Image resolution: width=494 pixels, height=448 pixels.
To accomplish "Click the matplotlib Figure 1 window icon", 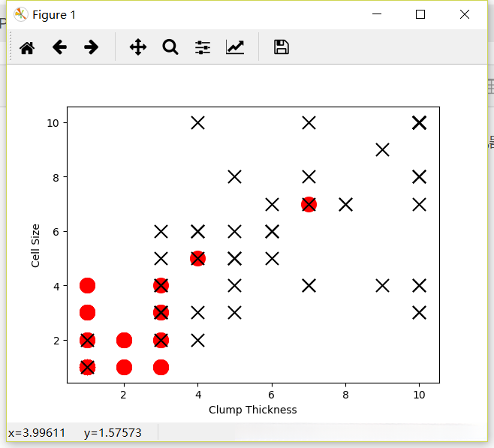I will [x=21, y=14].
